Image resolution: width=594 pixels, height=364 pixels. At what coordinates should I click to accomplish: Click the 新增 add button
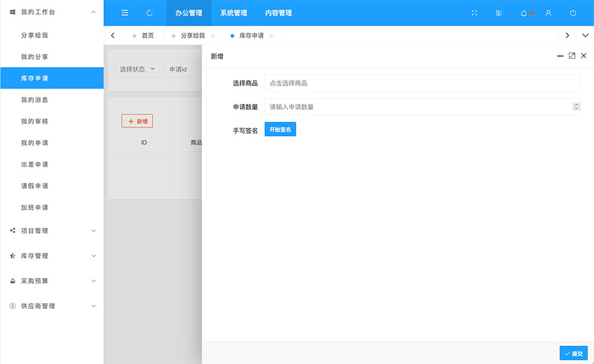coord(137,121)
